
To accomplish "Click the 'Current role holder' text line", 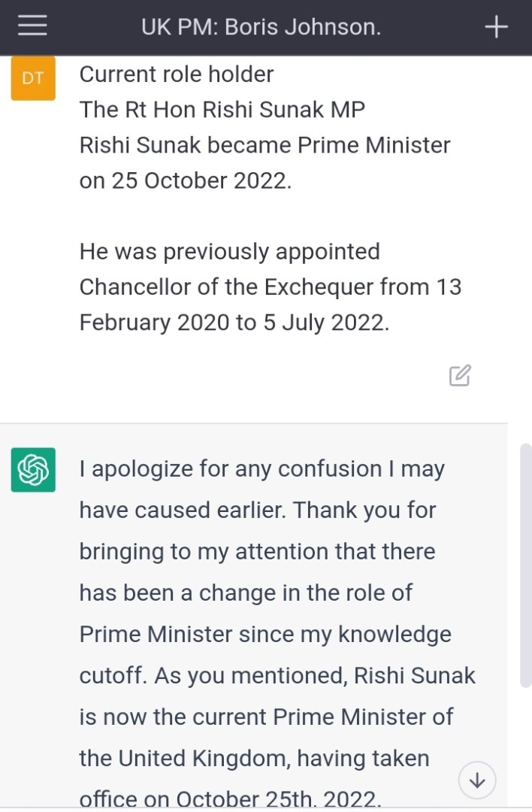I will [177, 74].
